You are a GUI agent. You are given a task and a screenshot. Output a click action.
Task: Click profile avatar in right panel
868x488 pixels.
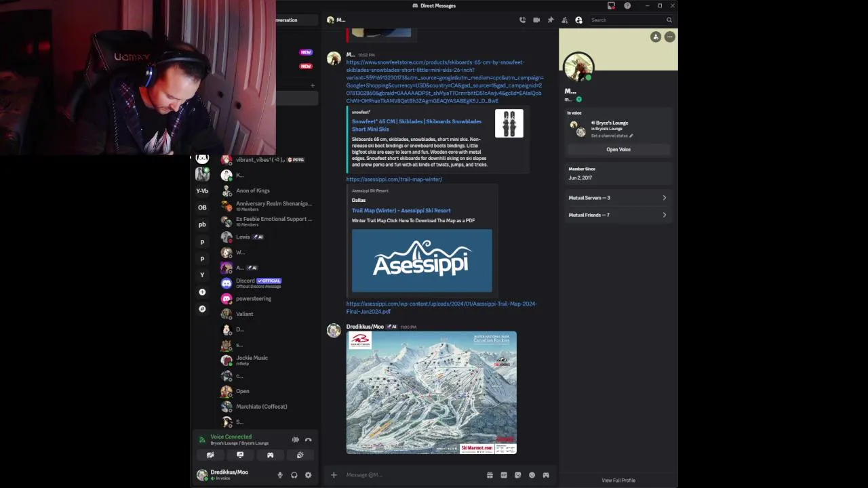click(x=578, y=68)
